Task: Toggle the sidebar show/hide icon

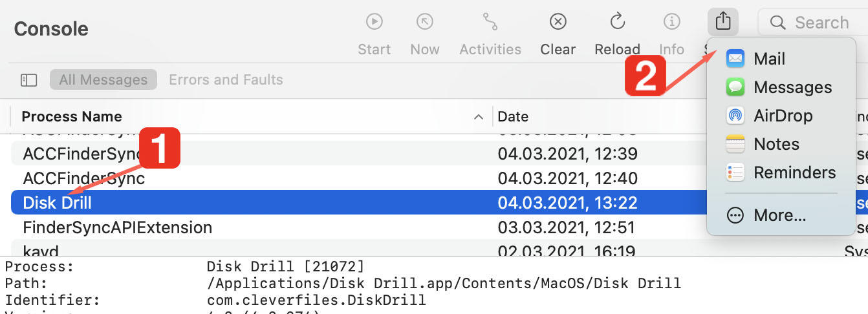Action: (x=28, y=80)
